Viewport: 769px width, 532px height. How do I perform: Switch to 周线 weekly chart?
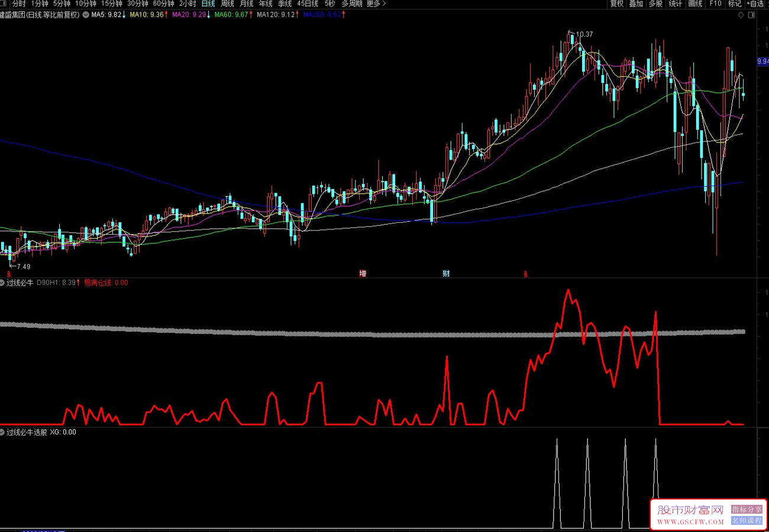point(227,4)
